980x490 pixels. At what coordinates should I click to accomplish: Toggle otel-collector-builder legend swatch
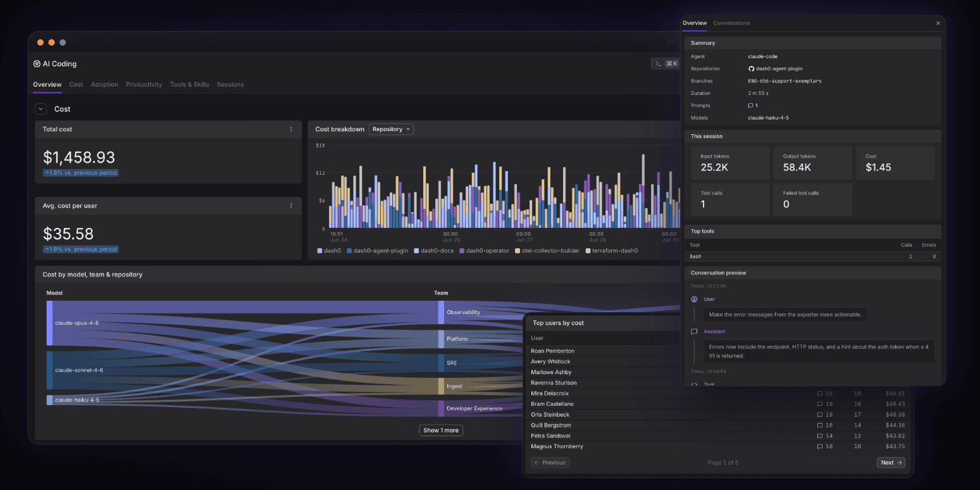[x=517, y=251]
